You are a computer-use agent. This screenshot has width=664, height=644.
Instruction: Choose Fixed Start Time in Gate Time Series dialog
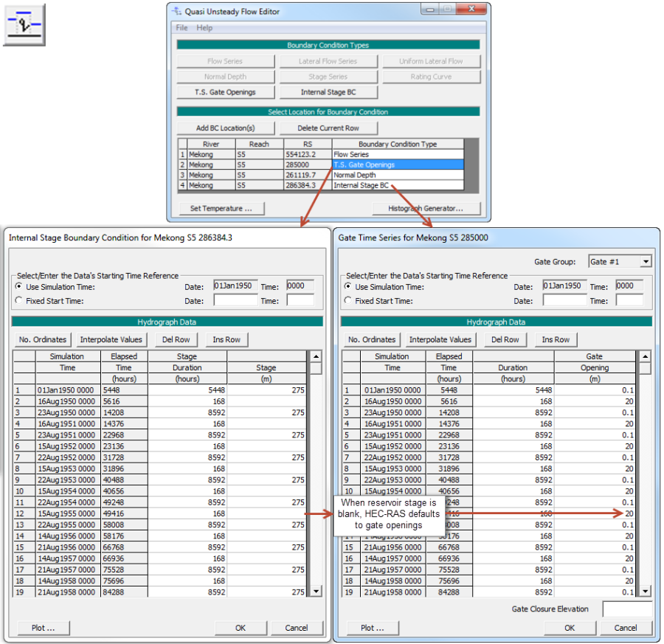tap(348, 301)
